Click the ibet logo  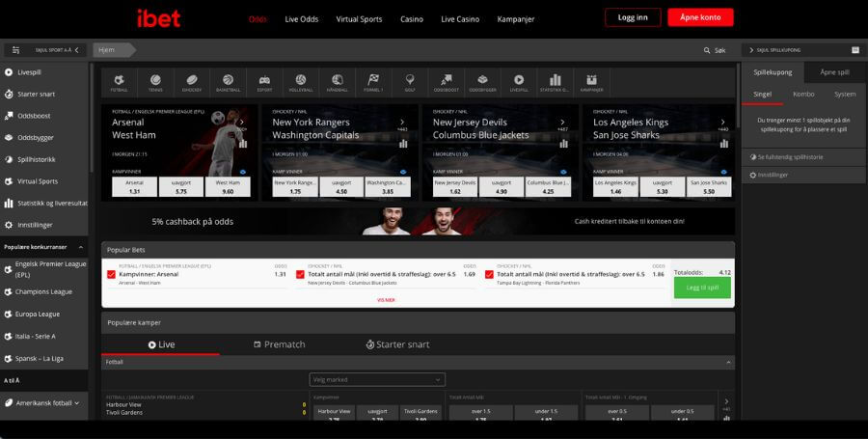click(x=159, y=18)
